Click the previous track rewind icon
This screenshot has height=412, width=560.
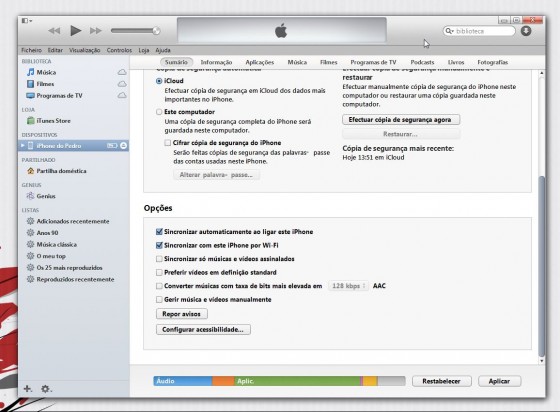pyautogui.click(x=54, y=31)
